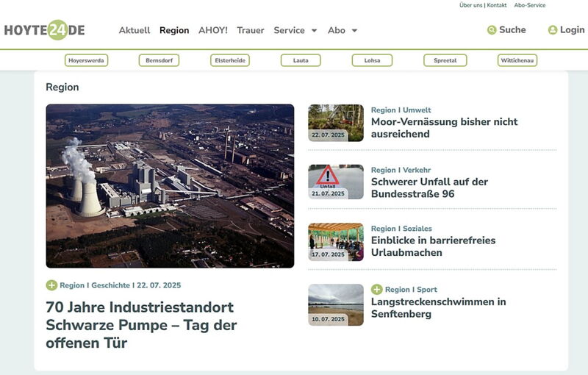Open headline Moor-Vernässung bisher nicht ausreichend

(445, 128)
